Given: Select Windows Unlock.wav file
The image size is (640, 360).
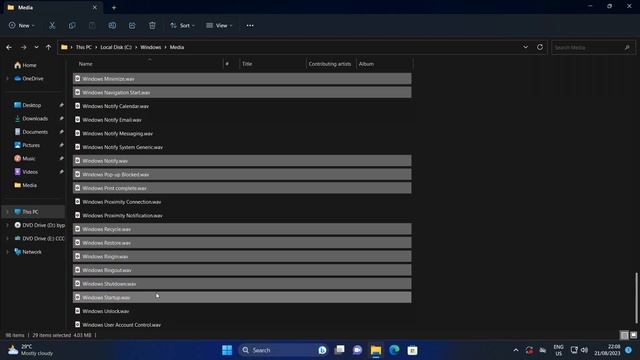Looking at the screenshot, I should [x=242, y=311].
